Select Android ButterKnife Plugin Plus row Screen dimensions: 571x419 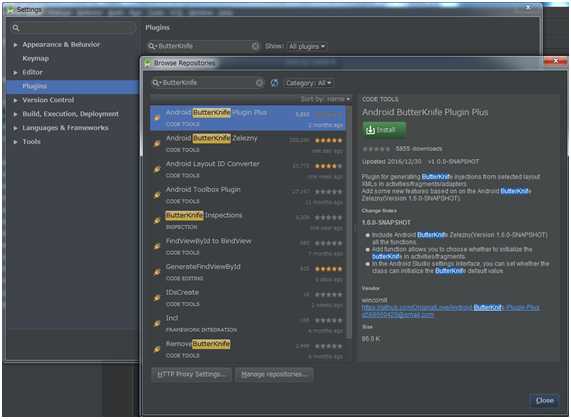pos(248,118)
